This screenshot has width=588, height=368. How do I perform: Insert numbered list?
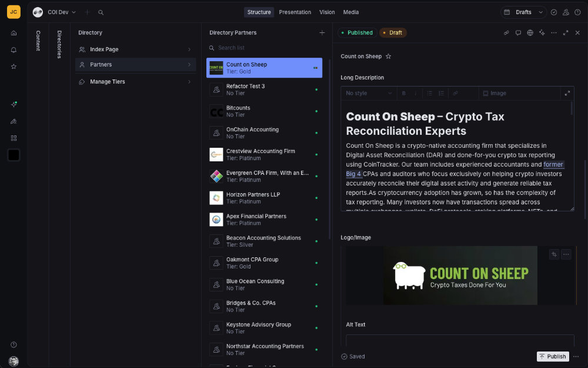click(x=442, y=93)
